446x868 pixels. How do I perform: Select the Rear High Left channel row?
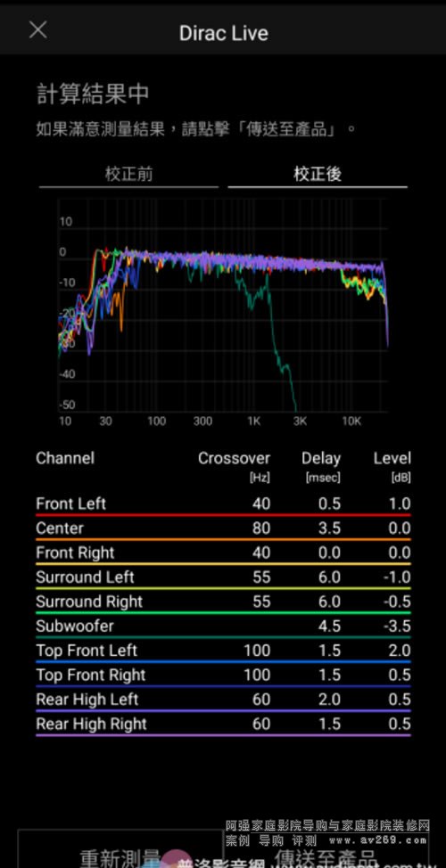click(x=223, y=700)
